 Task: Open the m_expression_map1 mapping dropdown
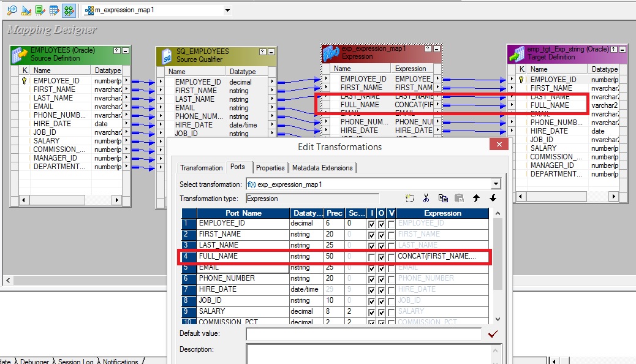228,10
